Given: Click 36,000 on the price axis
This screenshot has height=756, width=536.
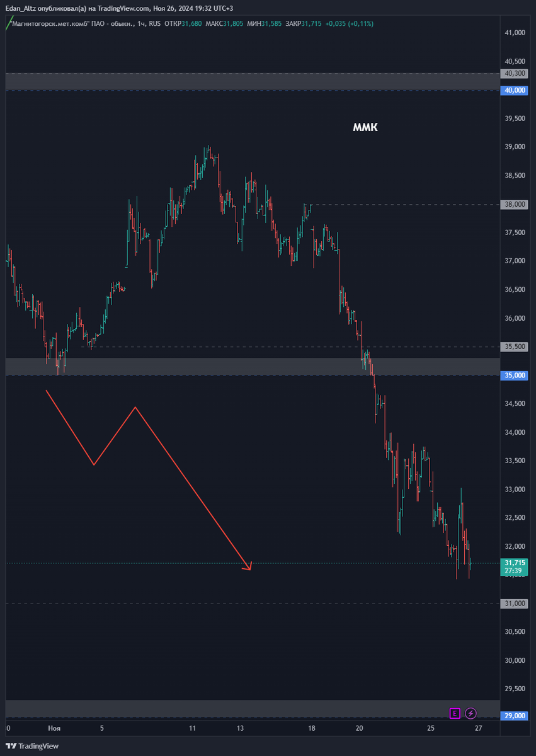Looking at the screenshot, I should click(x=515, y=318).
